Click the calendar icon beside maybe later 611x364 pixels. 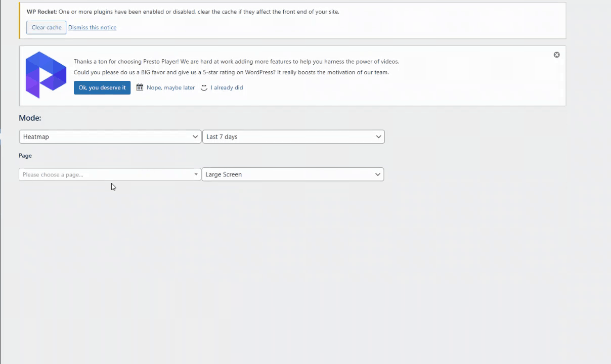(140, 87)
